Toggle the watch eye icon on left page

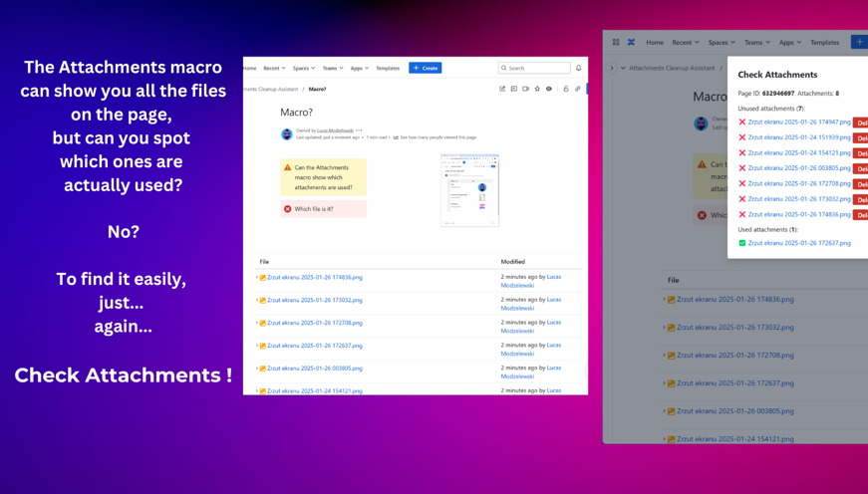(548, 89)
